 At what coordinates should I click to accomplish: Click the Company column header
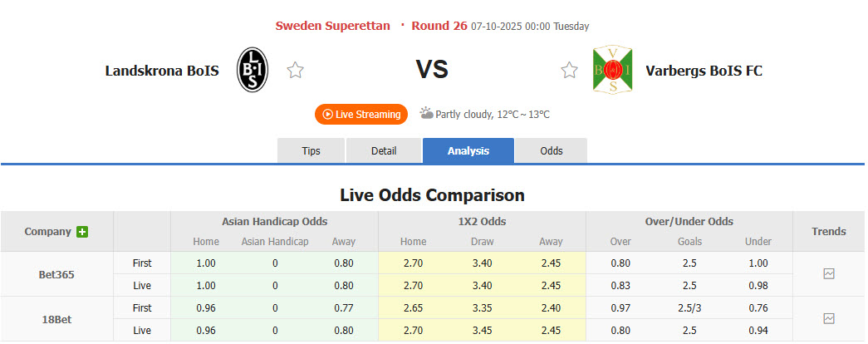[x=47, y=232]
